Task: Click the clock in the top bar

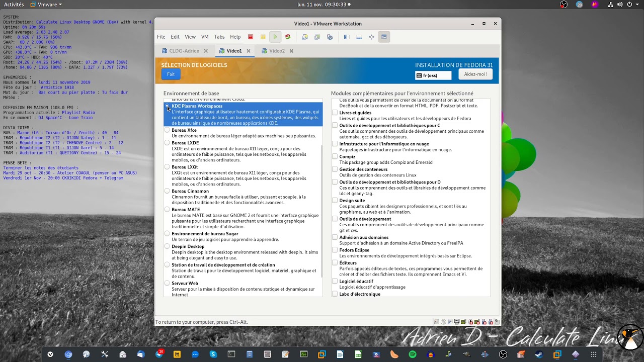Action: [323, 5]
